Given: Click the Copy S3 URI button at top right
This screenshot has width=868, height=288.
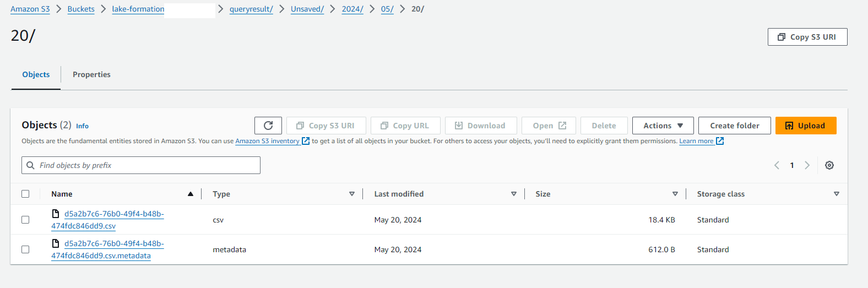Looking at the screenshot, I should click(807, 37).
